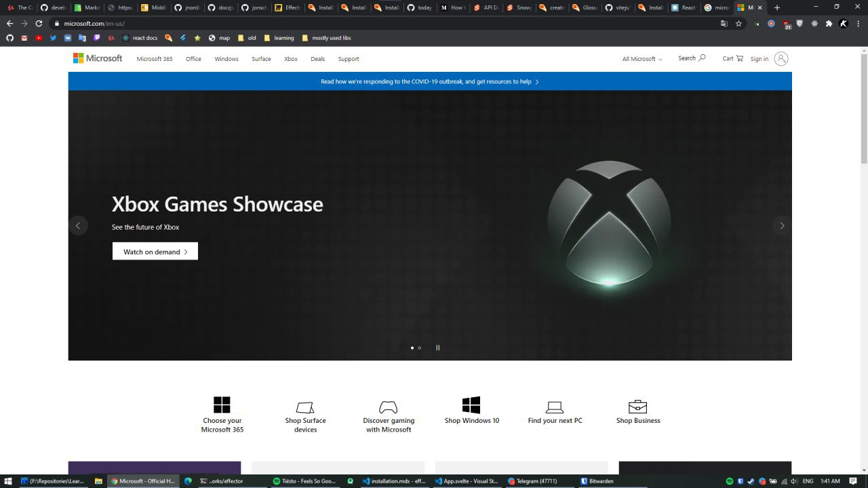Open the Support navigation item

click(349, 59)
